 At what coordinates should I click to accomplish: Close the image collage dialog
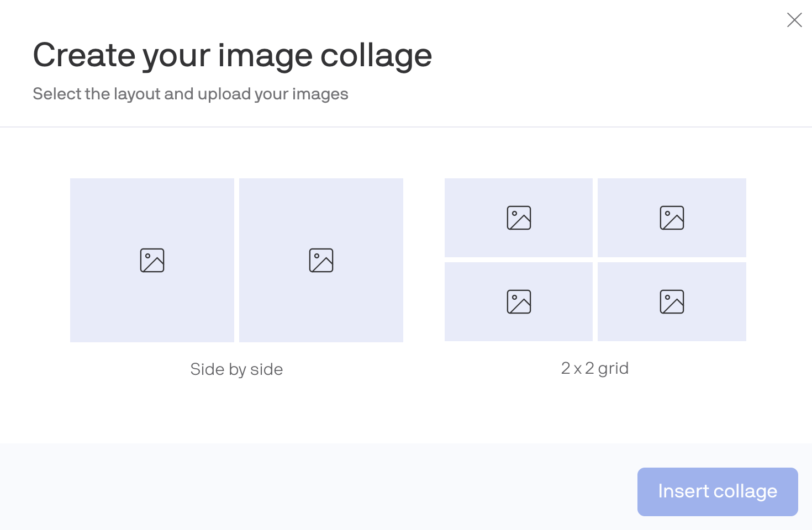pos(794,20)
